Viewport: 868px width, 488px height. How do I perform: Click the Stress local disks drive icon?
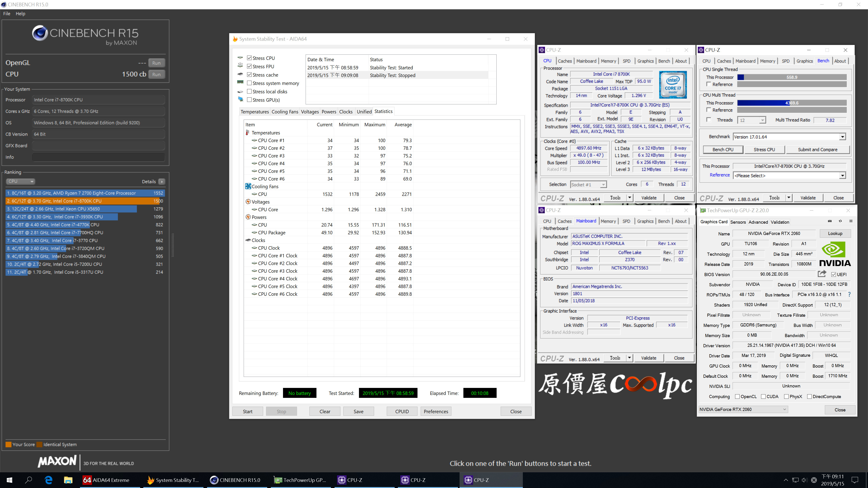[240, 91]
